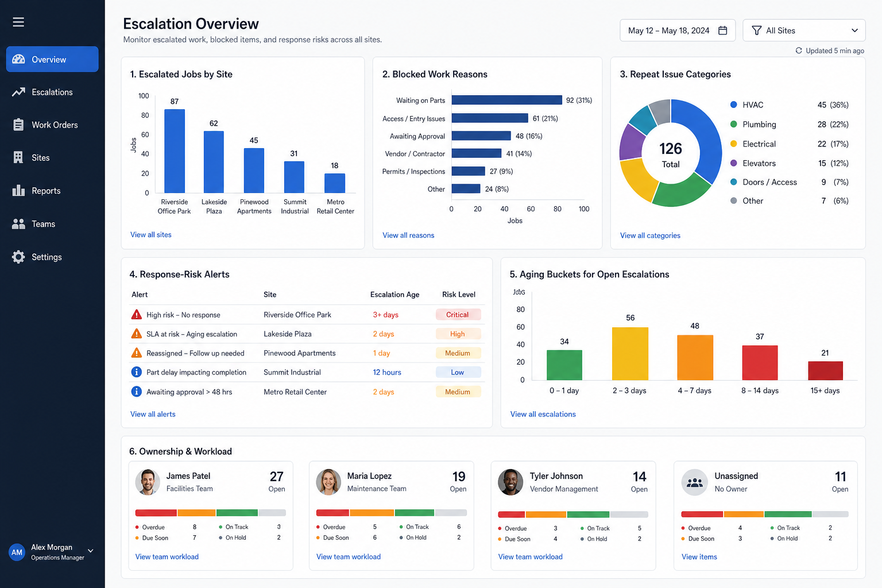
Task: Click the 2 – 3 days yellow aging bar
Action: (630, 354)
